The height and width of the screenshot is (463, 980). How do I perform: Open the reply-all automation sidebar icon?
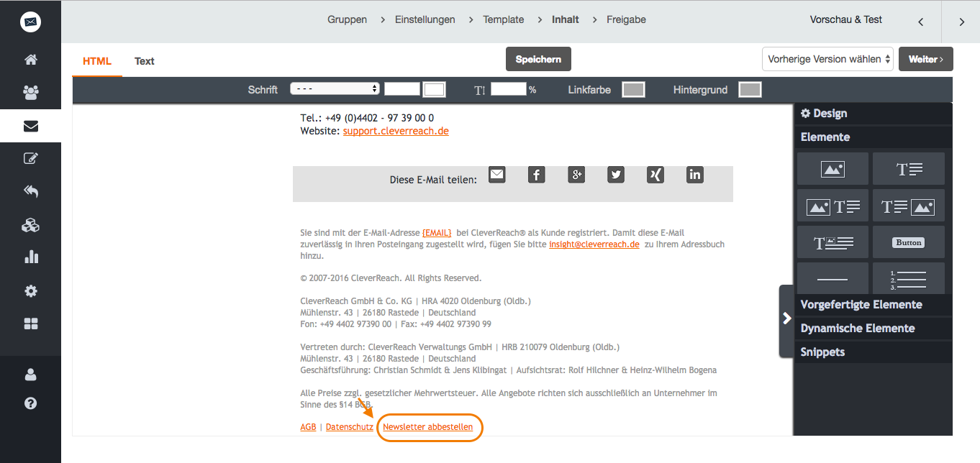(30, 191)
